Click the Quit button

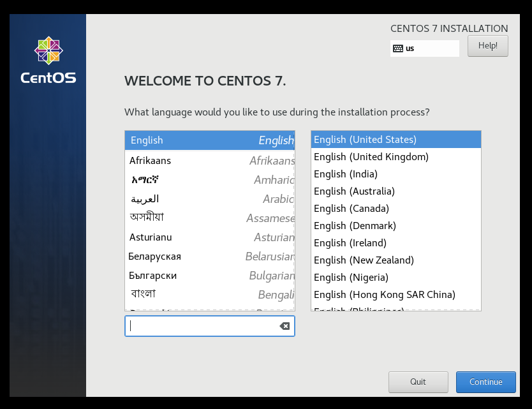point(418,382)
